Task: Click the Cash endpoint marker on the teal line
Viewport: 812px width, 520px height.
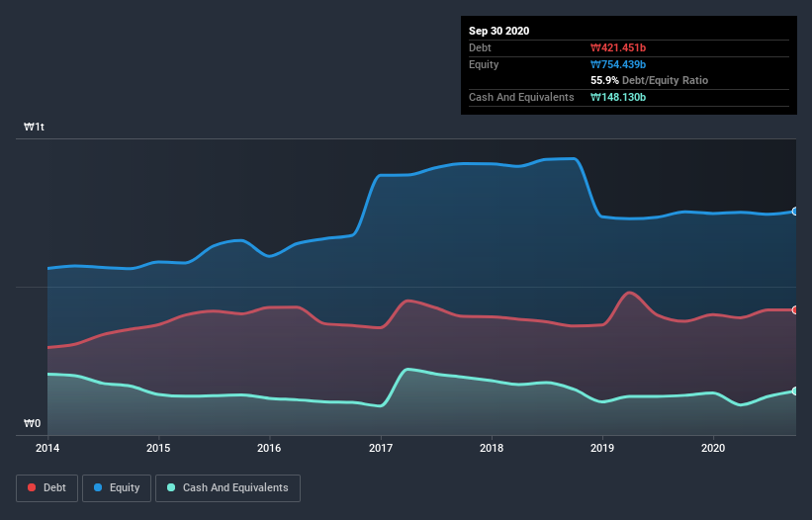Action: coord(795,391)
